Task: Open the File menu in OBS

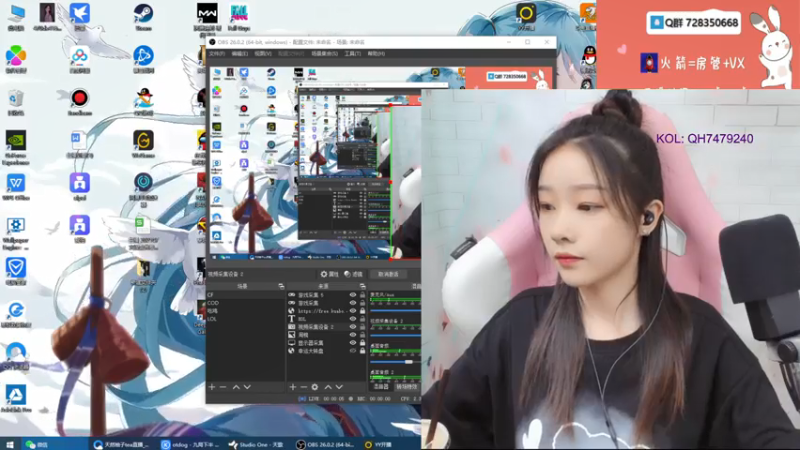Action: tap(217, 54)
